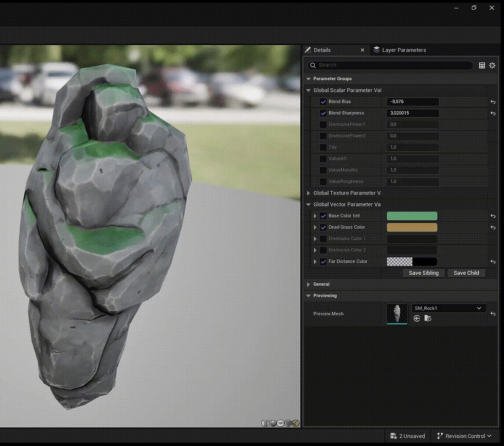
Task: Reset Dead Grass Color to default
Action: click(493, 227)
